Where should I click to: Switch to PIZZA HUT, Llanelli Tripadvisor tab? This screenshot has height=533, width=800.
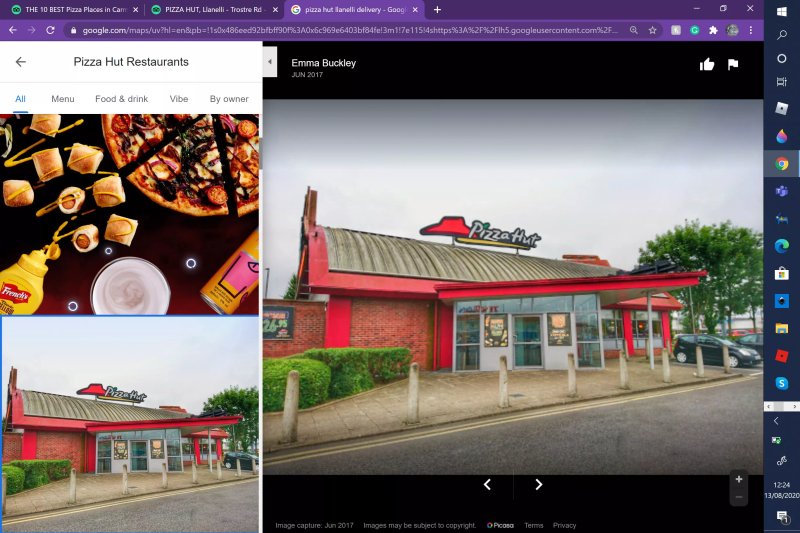(x=212, y=10)
